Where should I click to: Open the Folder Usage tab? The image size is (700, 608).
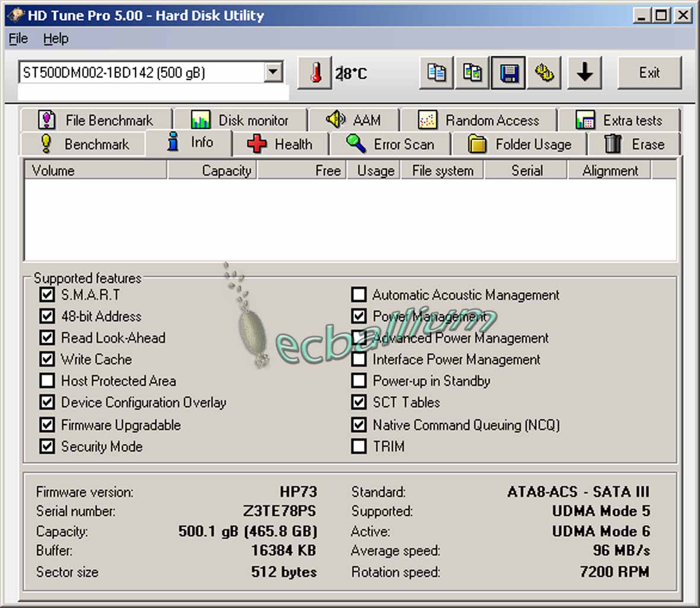click(x=520, y=144)
